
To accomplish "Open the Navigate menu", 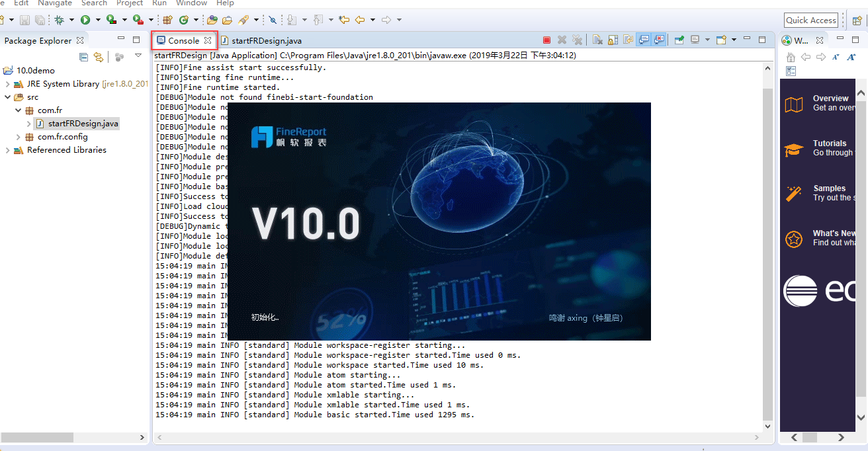I will coord(54,3).
